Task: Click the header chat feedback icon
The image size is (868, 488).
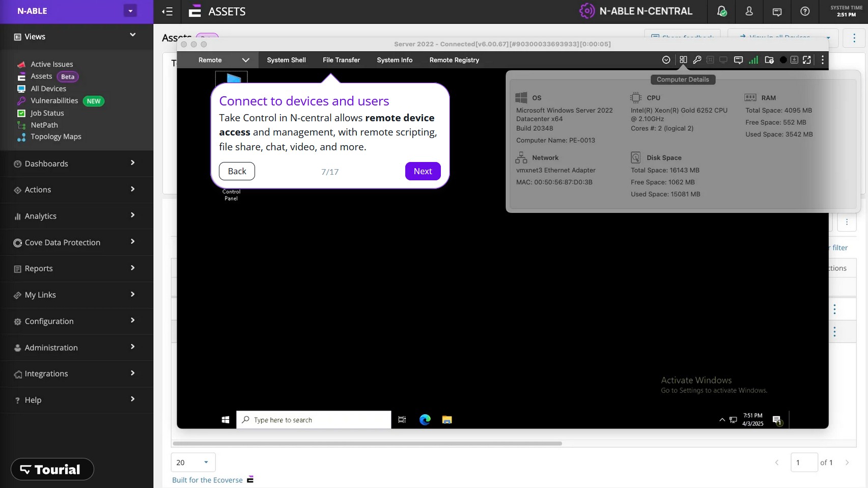Action: (x=777, y=11)
